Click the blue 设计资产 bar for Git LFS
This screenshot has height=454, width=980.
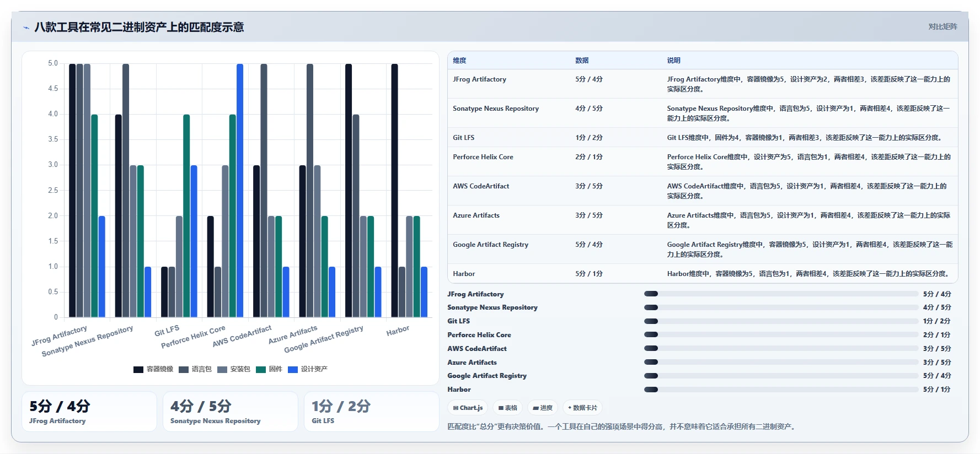tap(194, 241)
